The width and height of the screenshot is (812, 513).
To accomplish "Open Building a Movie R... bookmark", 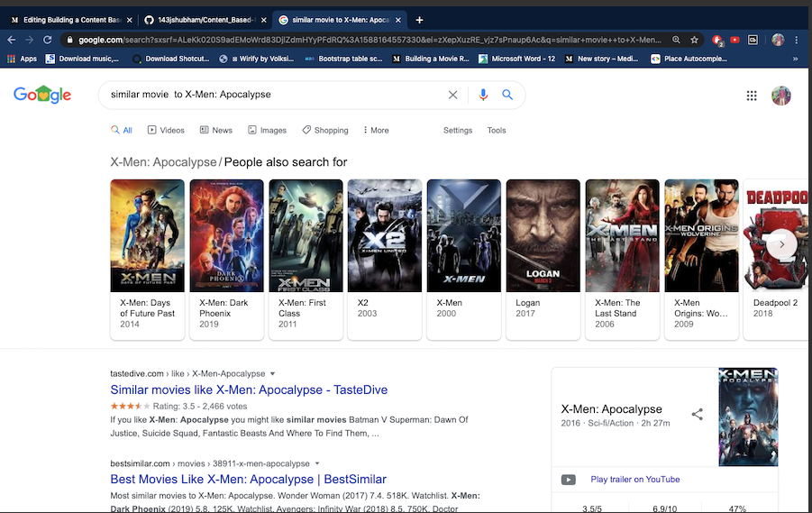I will (x=431, y=60).
